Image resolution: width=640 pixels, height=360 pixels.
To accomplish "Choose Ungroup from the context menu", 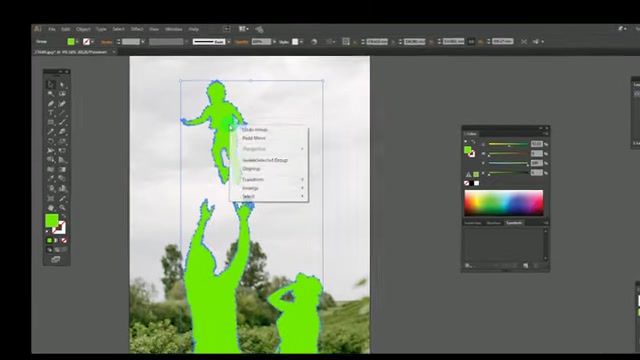I will coord(251,169).
